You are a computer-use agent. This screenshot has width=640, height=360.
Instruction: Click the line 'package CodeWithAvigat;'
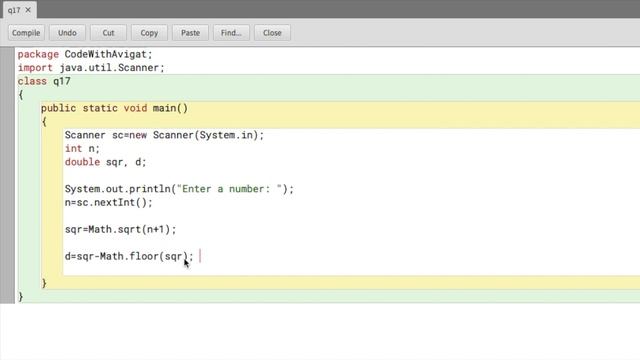[x=85, y=54]
